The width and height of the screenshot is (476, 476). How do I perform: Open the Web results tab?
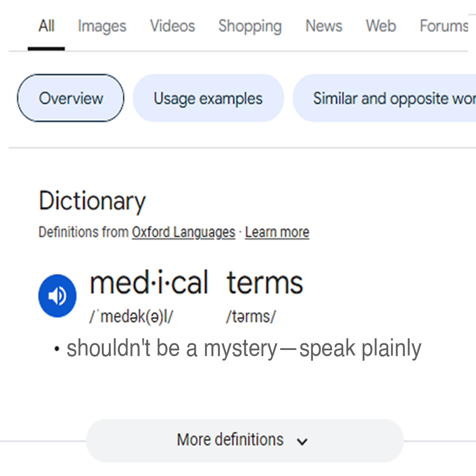pyautogui.click(x=381, y=26)
